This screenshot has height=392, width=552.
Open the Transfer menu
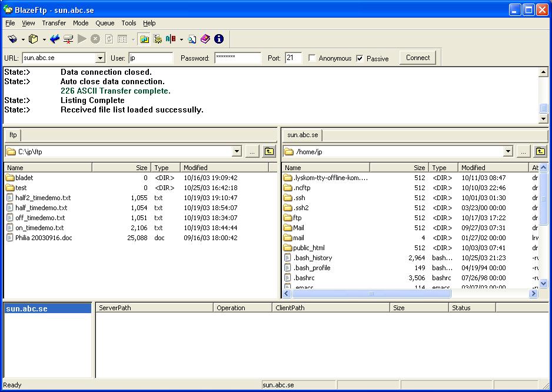click(54, 23)
